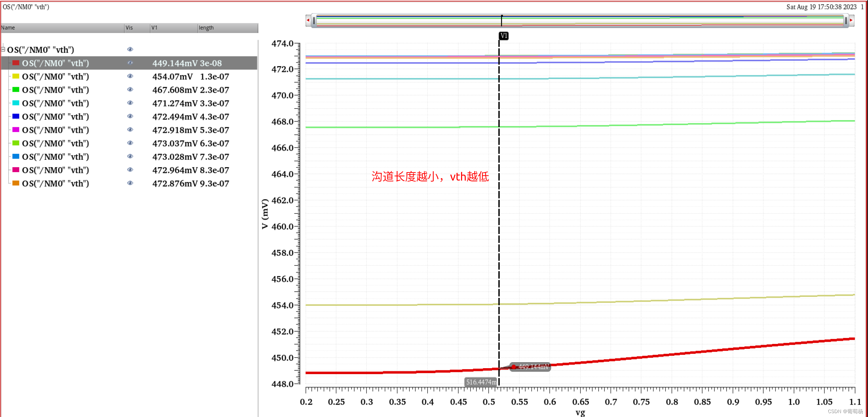Click top-level OS vth group eye icon
868x417 pixels.
click(x=130, y=50)
